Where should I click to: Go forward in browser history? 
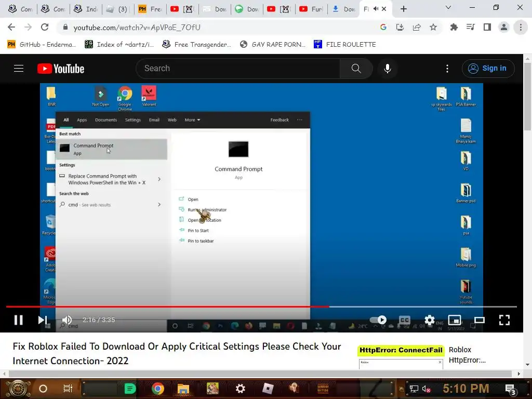[x=28, y=27]
